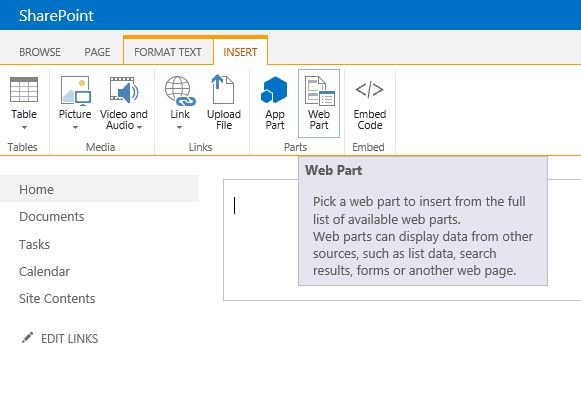Click the Link globe icon
The image size is (581, 396).
(180, 90)
